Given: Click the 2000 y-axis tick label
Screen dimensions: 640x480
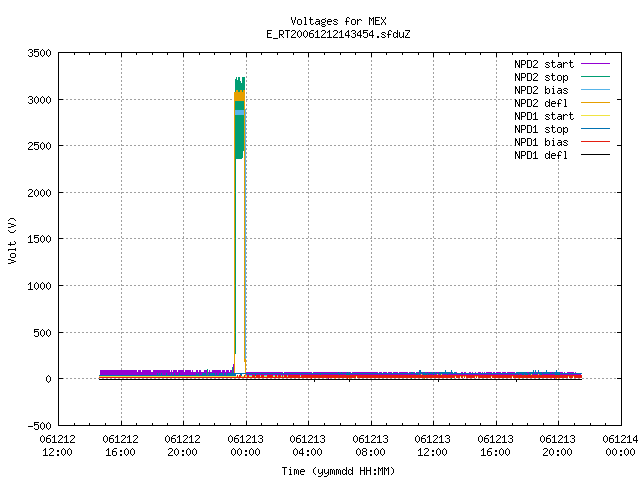Looking at the screenshot, I should tap(40, 193).
